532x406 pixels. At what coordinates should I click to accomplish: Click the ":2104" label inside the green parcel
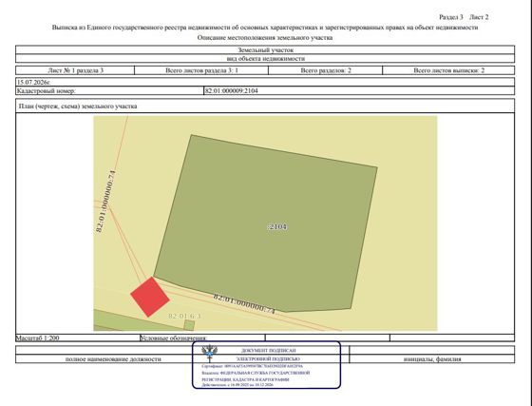pos(277,226)
